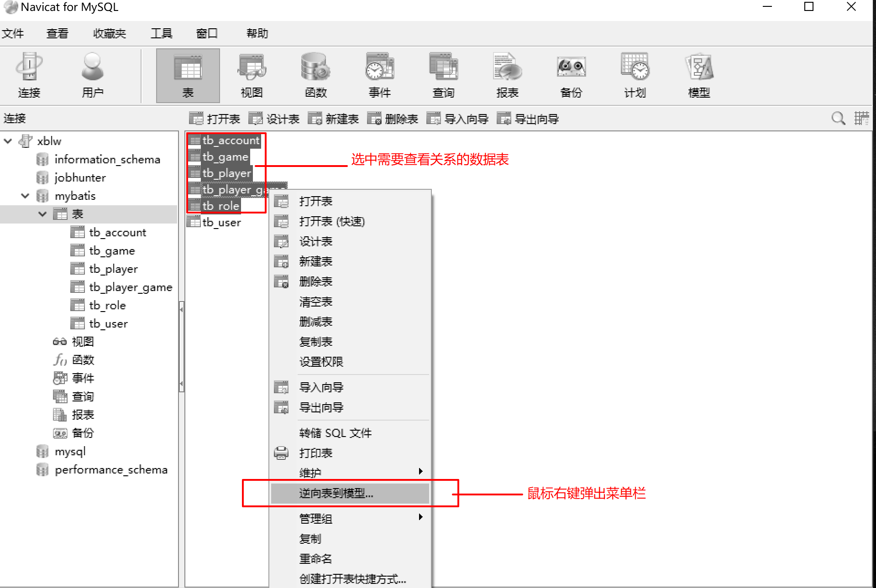Click the performance_schema database icon
This screenshot has height=588, width=876.
coord(42,470)
